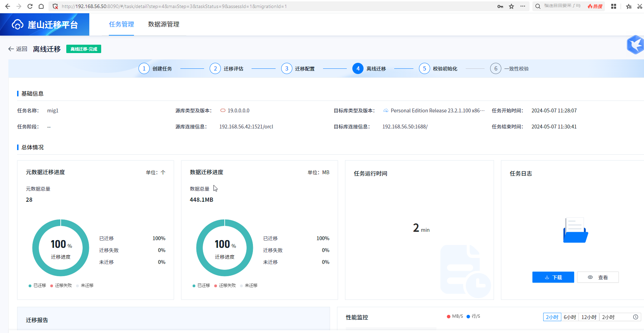This screenshot has width=644, height=333.
Task: Click the step 6 circle 一致性校验
Action: point(496,68)
